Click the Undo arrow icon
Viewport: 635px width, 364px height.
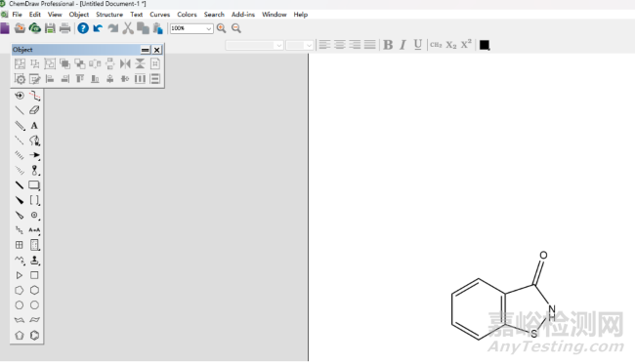(x=98, y=28)
